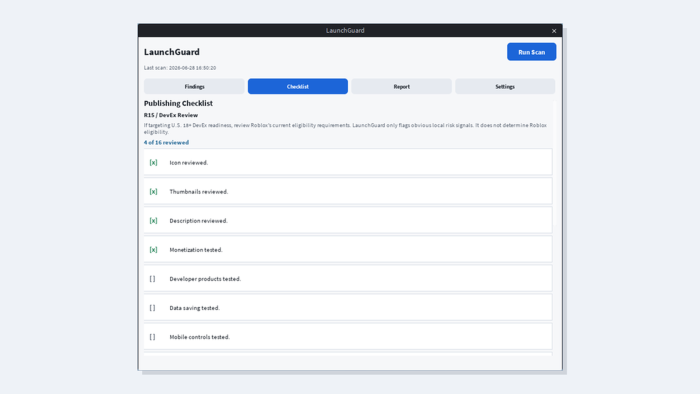This screenshot has height=394, width=700.
Task: Uncheck the Monetization tested checkbox
Action: coord(153,249)
